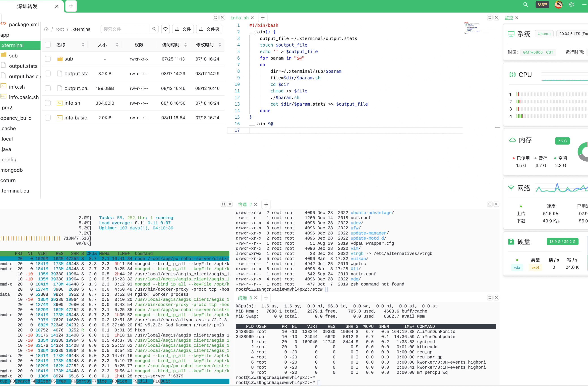The height and width of the screenshot is (392, 588).
Task: Click F6 SortBy in htop footer
Action: click(x=81, y=381)
